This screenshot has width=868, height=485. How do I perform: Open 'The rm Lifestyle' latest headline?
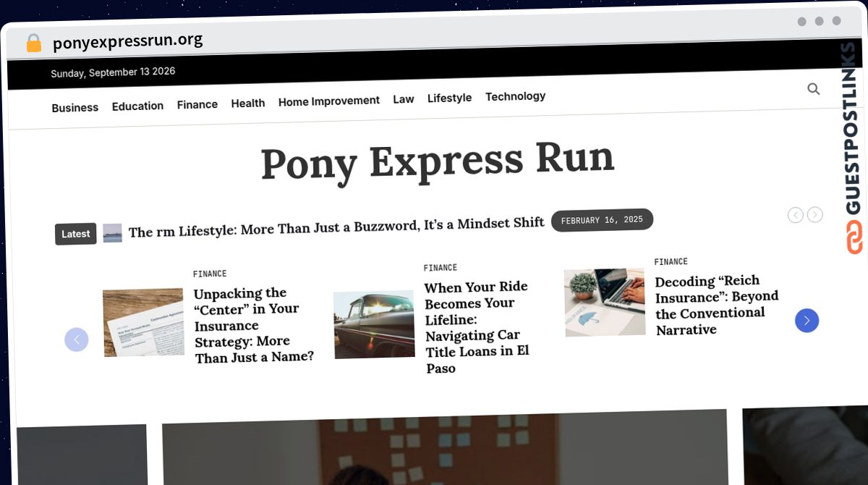(336, 227)
